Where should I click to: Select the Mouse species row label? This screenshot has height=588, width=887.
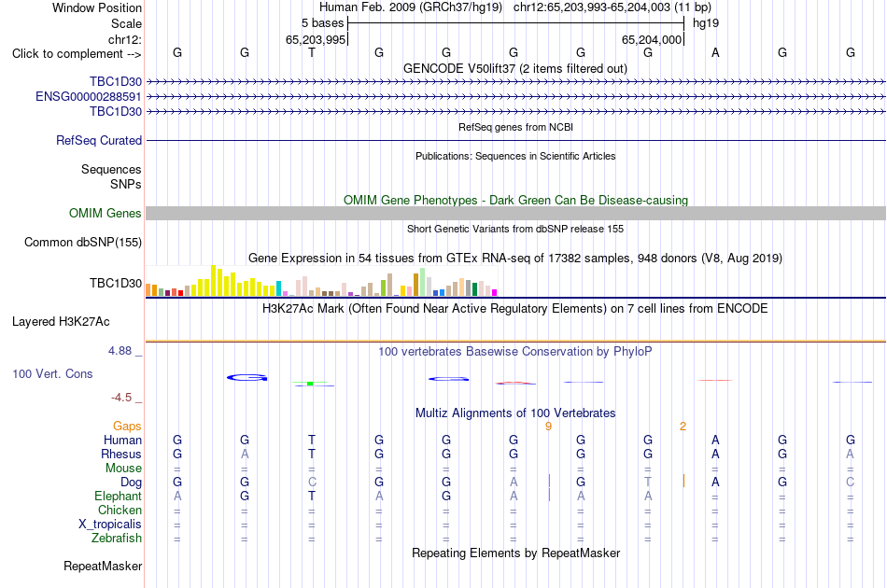(123, 469)
